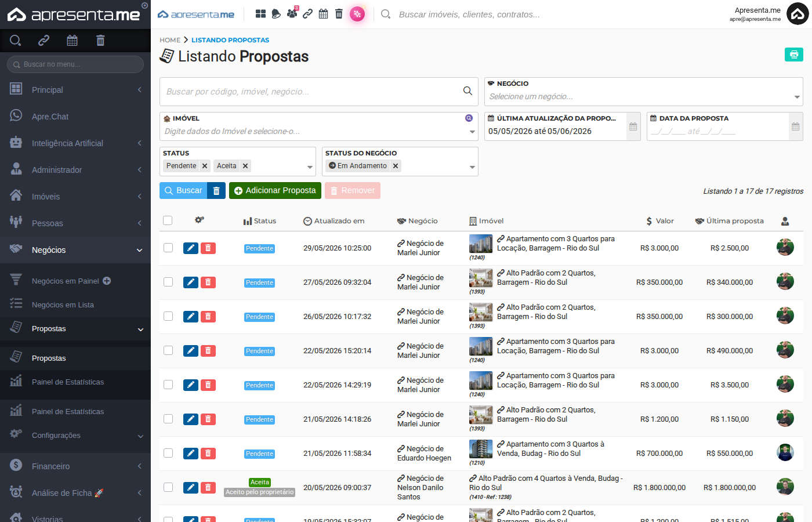Expand Inteligência Artificial sidebar menu
This screenshot has width=812, height=522.
coord(75,143)
